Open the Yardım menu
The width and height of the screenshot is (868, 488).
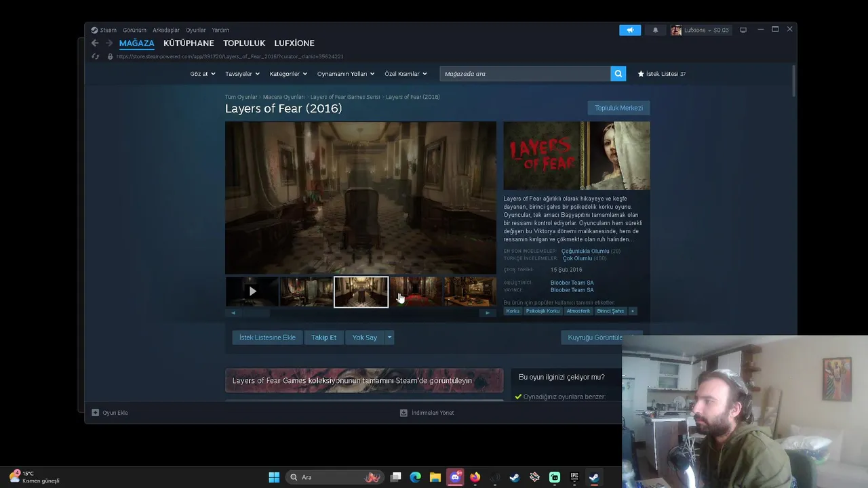coord(220,30)
